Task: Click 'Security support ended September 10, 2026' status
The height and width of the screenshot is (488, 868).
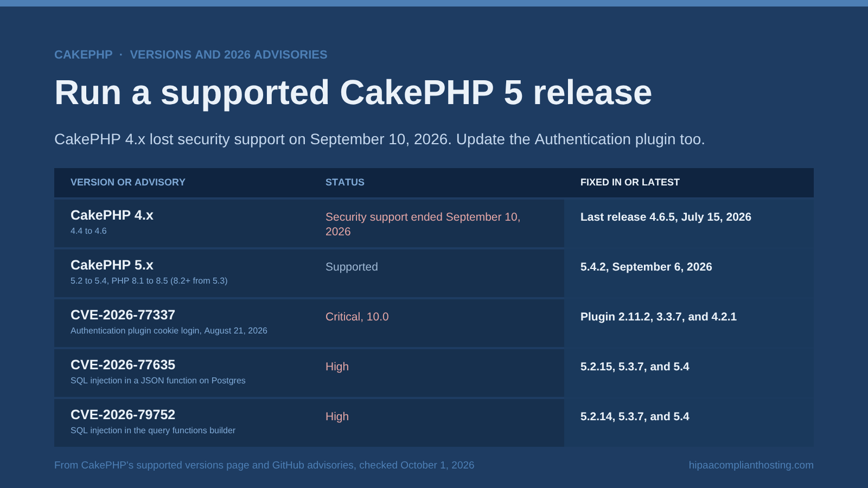Action: (x=423, y=224)
